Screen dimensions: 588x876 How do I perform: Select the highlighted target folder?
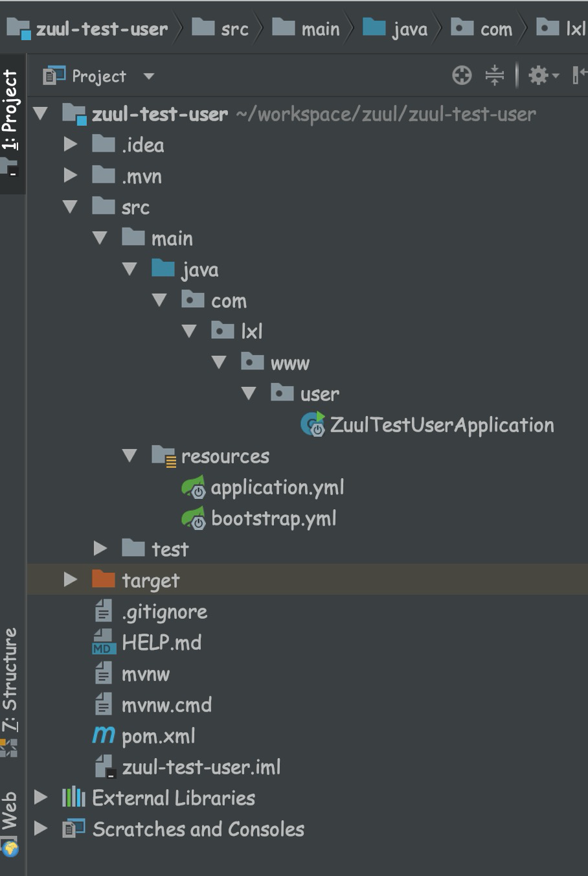(150, 580)
